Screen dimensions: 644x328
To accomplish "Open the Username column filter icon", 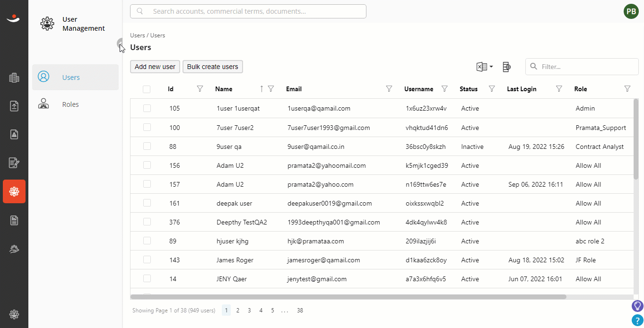I will 444,89.
